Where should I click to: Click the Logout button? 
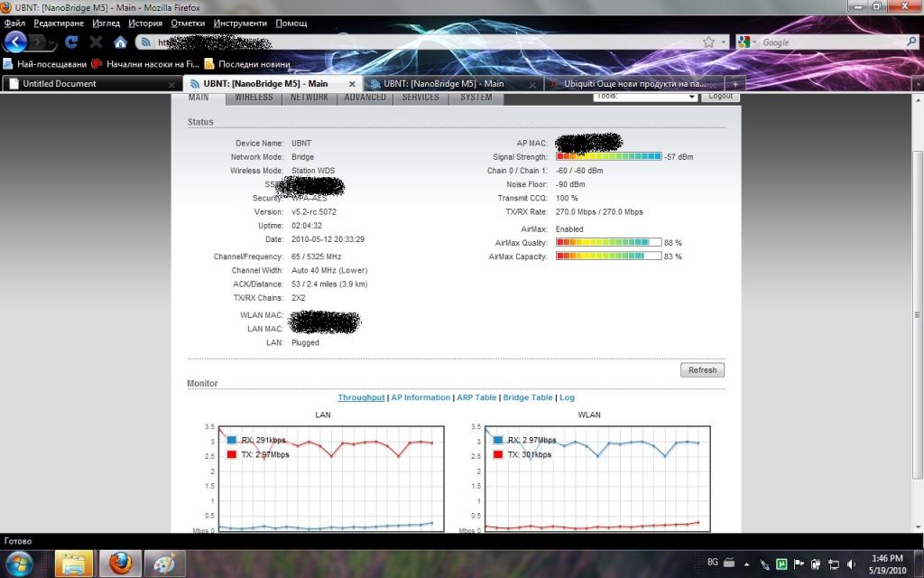[720, 97]
